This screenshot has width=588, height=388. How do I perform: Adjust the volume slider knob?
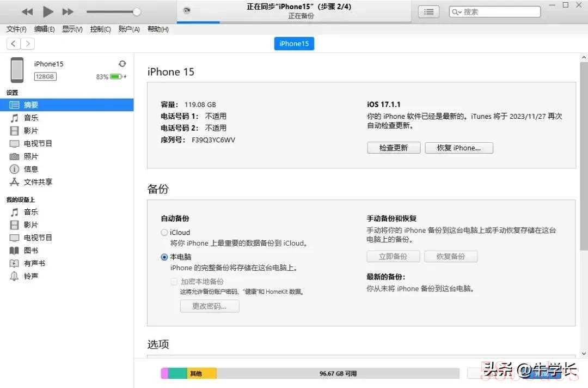(137, 12)
